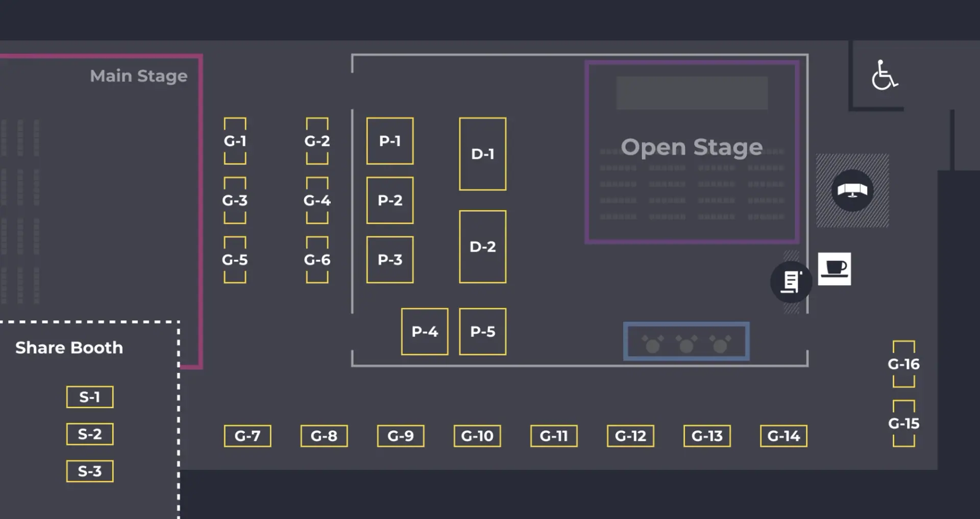The width and height of the screenshot is (980, 519).
Task: Choose booth P-3 on the map
Action: click(390, 260)
